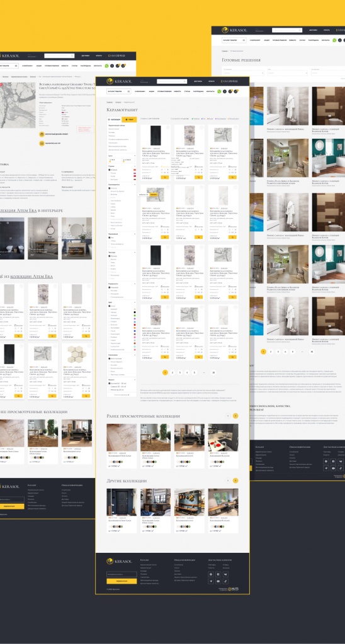Click NUTS developer logo in center footer
345x644 pixels.
pos(233,589)
